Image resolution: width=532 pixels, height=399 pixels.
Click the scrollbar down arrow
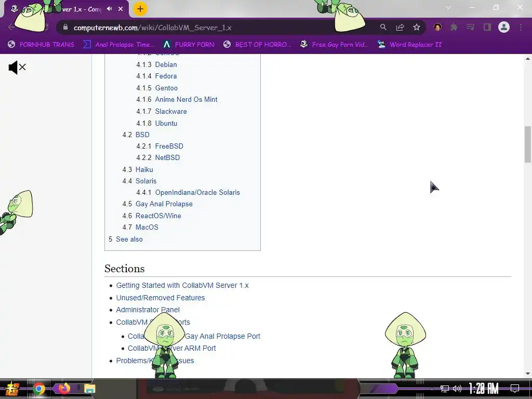tap(528, 374)
